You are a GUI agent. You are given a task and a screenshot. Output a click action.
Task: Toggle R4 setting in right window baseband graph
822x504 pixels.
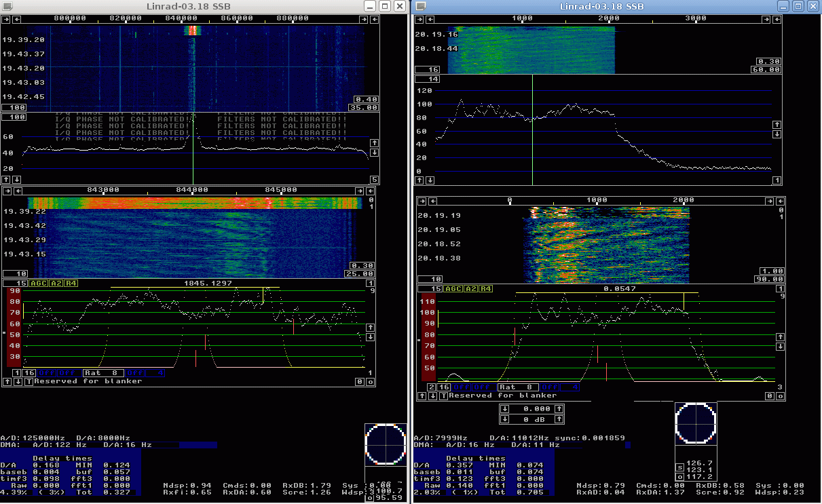pyautogui.click(x=486, y=288)
